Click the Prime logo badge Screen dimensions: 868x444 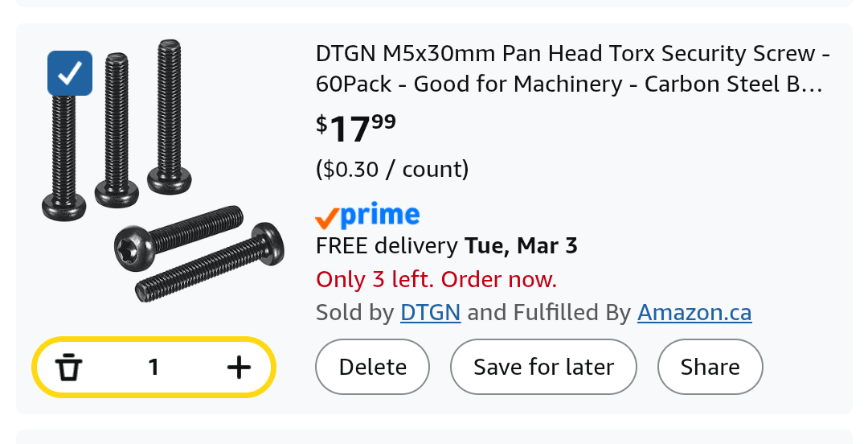coord(368,215)
